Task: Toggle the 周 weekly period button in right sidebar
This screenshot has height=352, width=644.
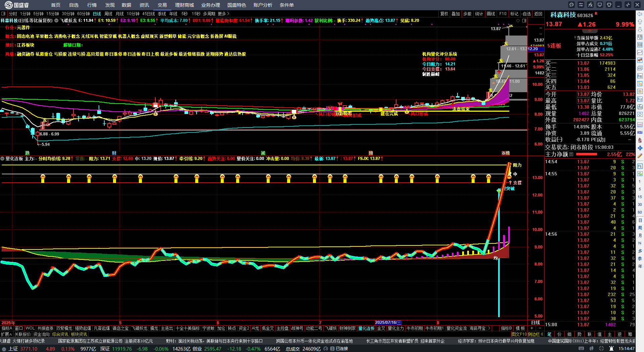Action: pyautogui.click(x=640, y=228)
